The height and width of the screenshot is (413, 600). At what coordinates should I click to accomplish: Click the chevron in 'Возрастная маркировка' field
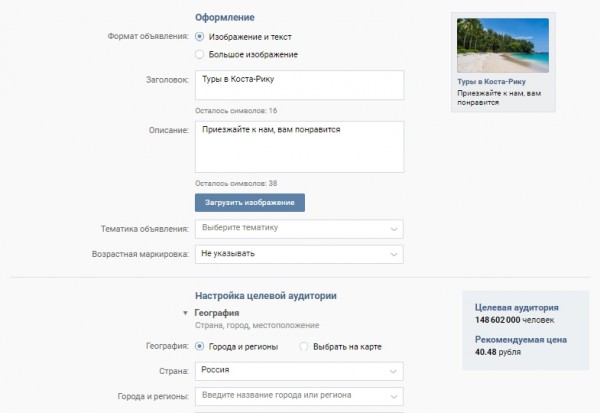(x=392, y=254)
